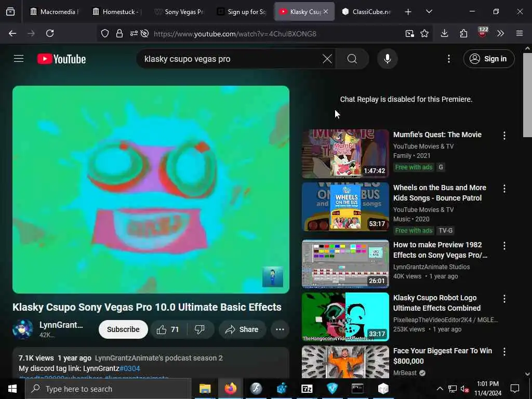Switch to the Macromedia browser tab
This screenshot has width=532, height=399.
click(x=55, y=11)
